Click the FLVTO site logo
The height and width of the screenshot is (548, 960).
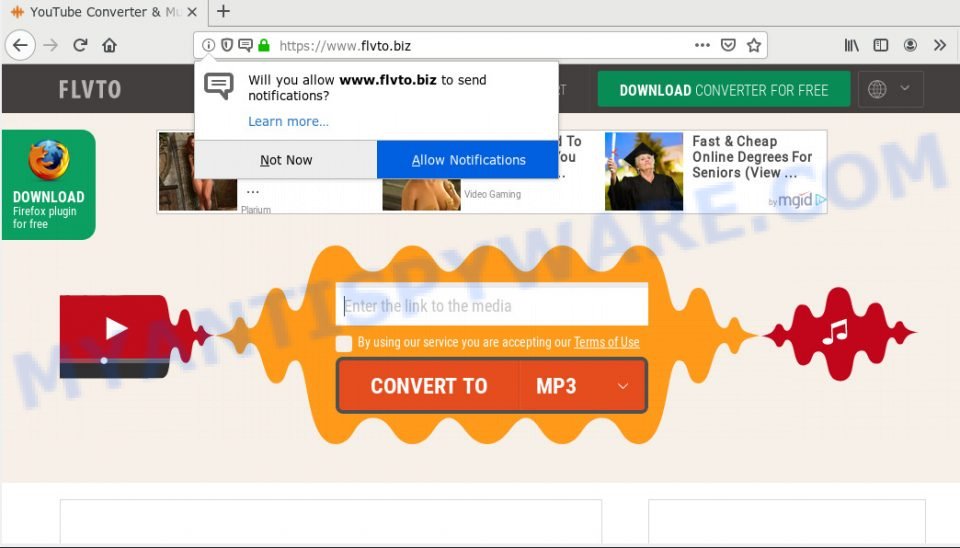[90, 89]
